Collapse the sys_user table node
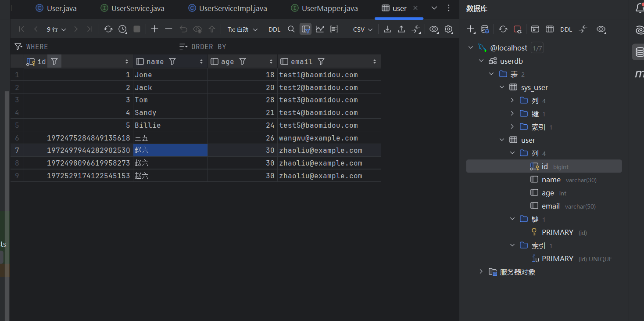This screenshot has height=321, width=644. point(502,87)
